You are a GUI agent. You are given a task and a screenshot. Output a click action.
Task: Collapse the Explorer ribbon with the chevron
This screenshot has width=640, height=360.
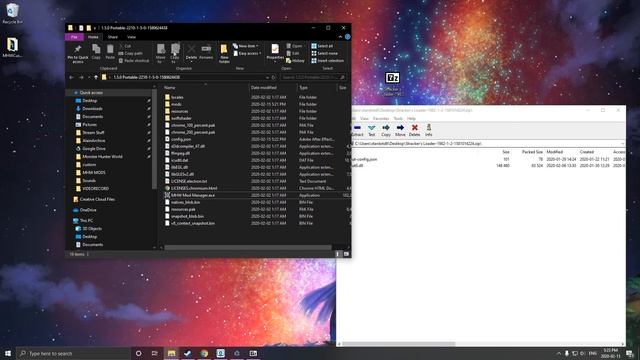pos(340,37)
